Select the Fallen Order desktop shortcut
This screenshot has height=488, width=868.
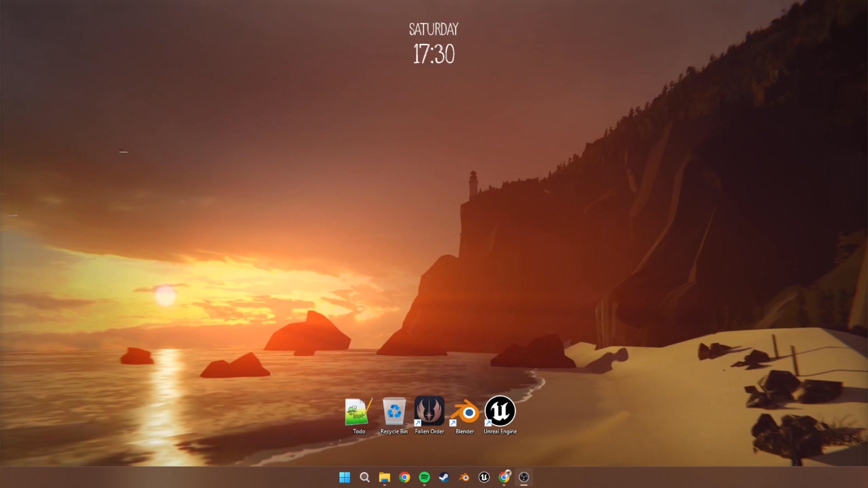[x=429, y=416]
